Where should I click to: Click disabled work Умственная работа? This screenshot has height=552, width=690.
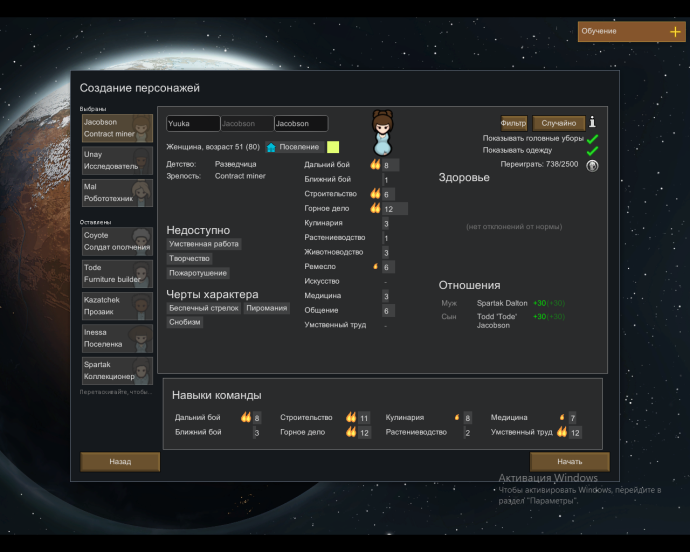(x=204, y=244)
